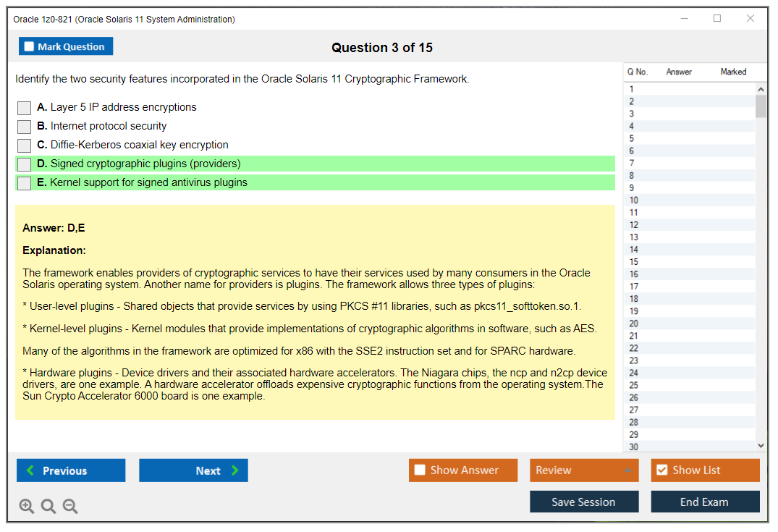Click the Answer column header
This screenshot has height=532, width=778.
679,72
